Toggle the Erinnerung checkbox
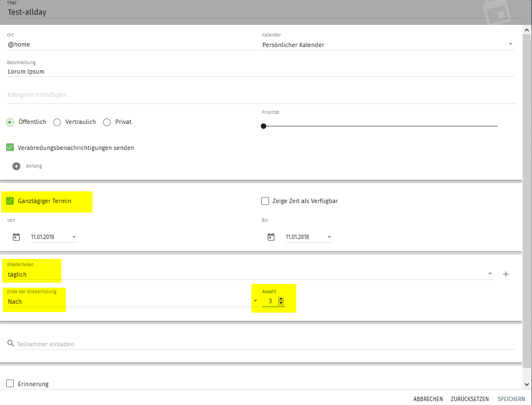This screenshot has width=532, height=405. pos(10,384)
